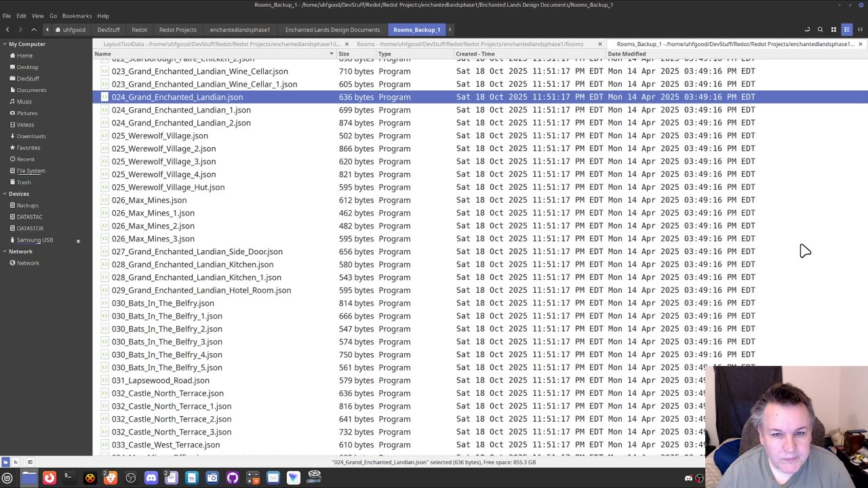Eject the Samsung USB drive

click(x=78, y=241)
